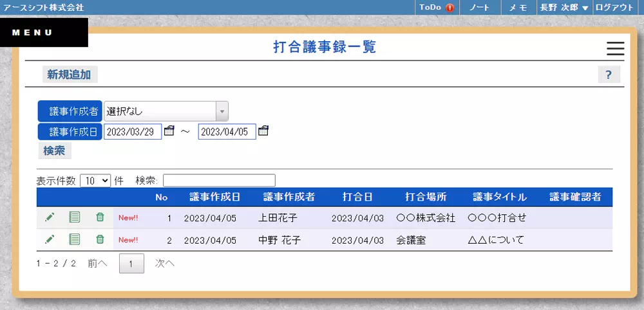644x310 pixels.
Task: Open the hamburger menu icon
Action: [x=615, y=48]
